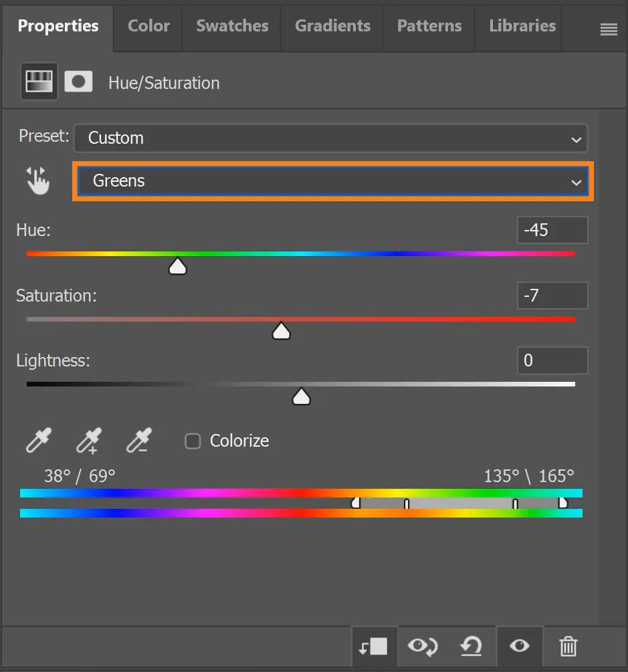This screenshot has width=628, height=672.
Task: Select the Add to Sample eyedropper
Action: pyautogui.click(x=88, y=441)
